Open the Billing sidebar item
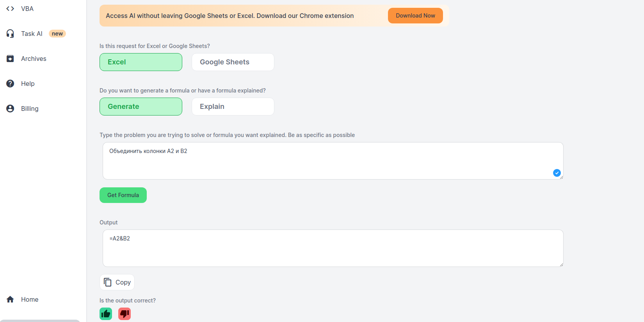The width and height of the screenshot is (644, 322). pyautogui.click(x=30, y=109)
